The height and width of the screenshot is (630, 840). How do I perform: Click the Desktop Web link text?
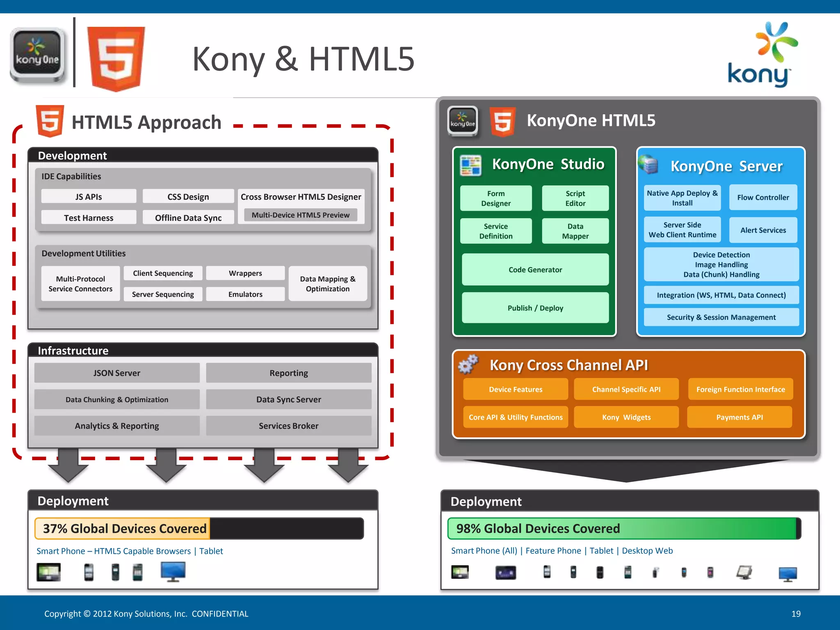click(647, 551)
